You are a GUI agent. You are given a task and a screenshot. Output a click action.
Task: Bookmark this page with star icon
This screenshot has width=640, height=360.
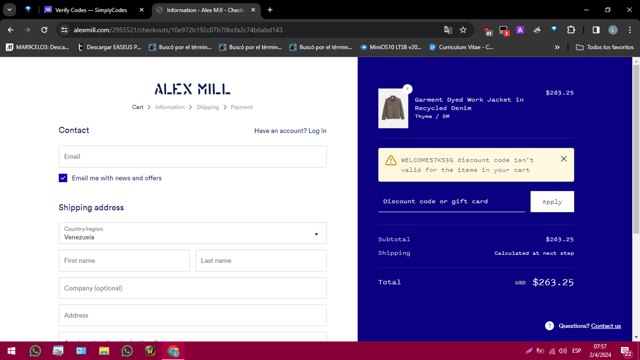point(463,30)
